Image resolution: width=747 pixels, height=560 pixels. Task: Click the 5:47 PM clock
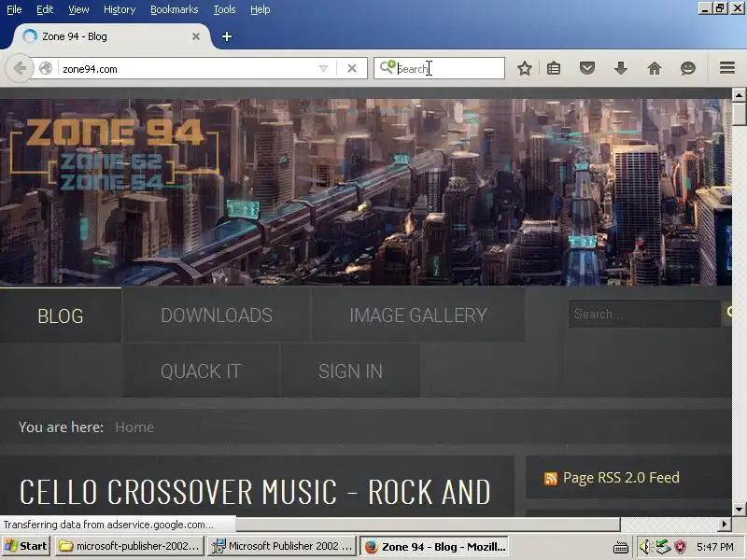715,547
